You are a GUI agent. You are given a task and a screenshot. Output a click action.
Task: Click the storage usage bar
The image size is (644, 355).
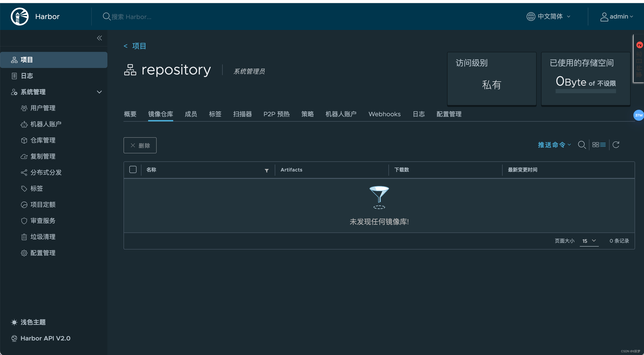[585, 91]
